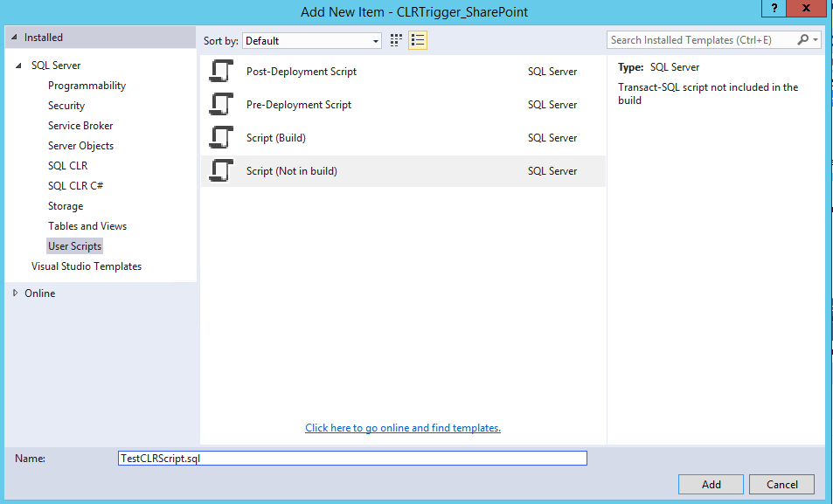Close the Add New Item dialog
The image size is (833, 504).
(x=806, y=8)
